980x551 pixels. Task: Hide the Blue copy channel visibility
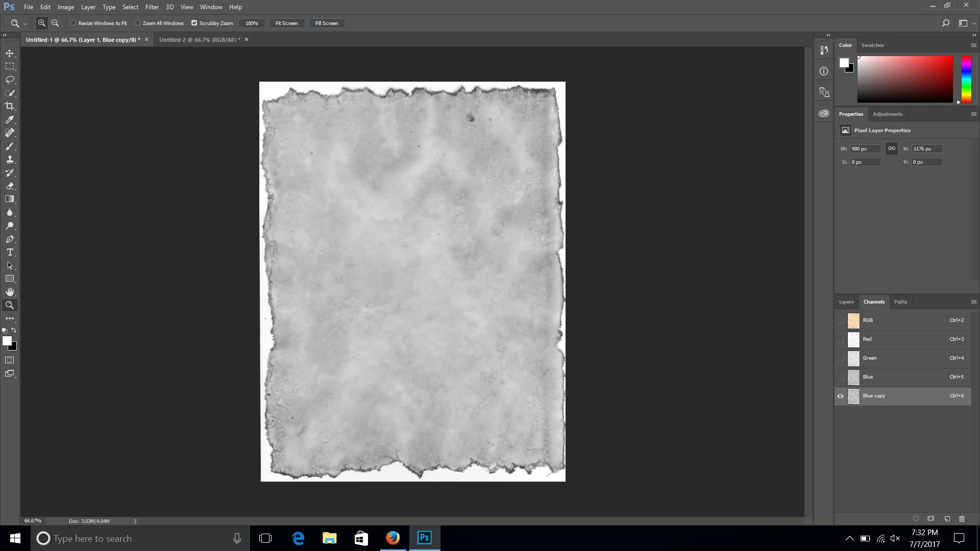coord(840,396)
